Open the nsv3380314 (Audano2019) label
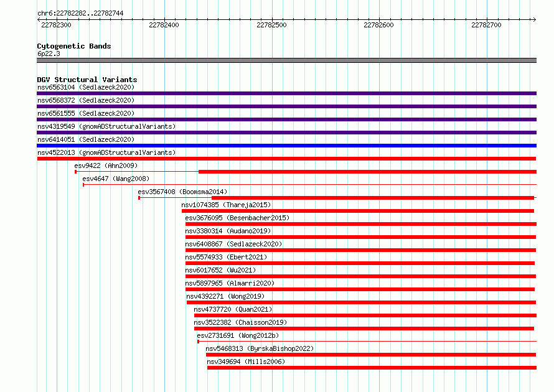This screenshot has width=554, height=392. click(228, 231)
